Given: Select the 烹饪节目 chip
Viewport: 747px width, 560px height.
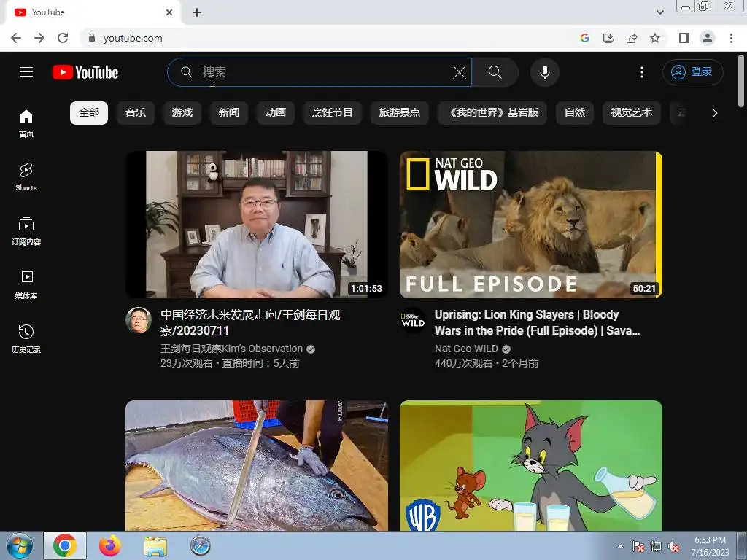Looking at the screenshot, I should pos(332,113).
